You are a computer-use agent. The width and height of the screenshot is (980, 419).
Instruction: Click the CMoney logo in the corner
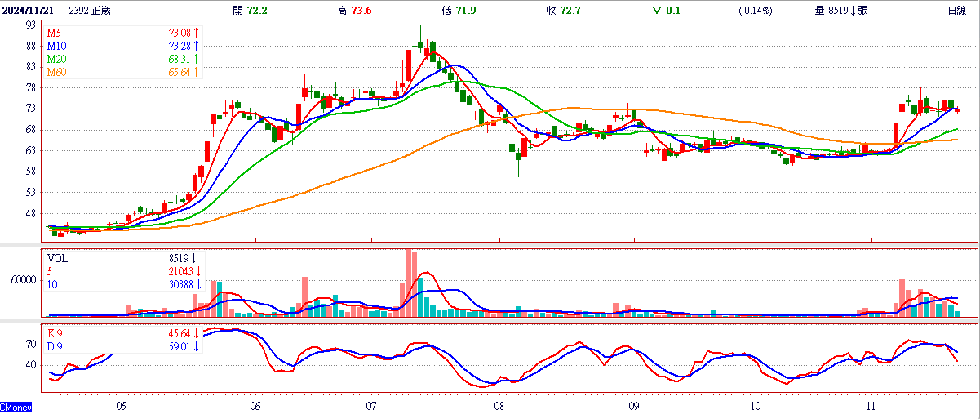[16, 406]
